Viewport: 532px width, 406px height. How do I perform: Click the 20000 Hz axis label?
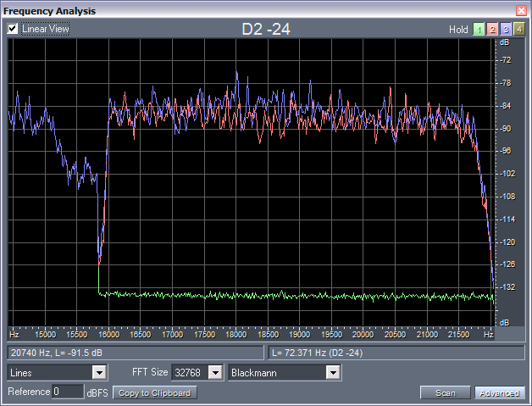pos(363,335)
